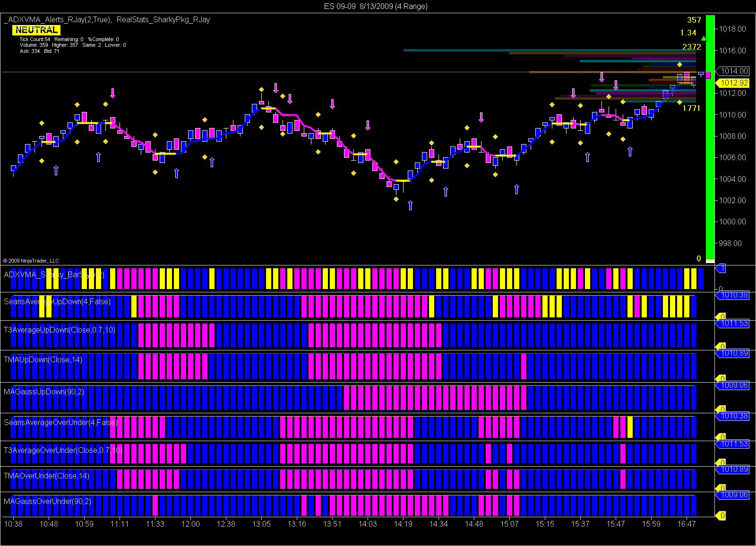Viewport: 756px width, 546px height.
Task: Click the bright green vertical meter bar
Action: point(710,137)
